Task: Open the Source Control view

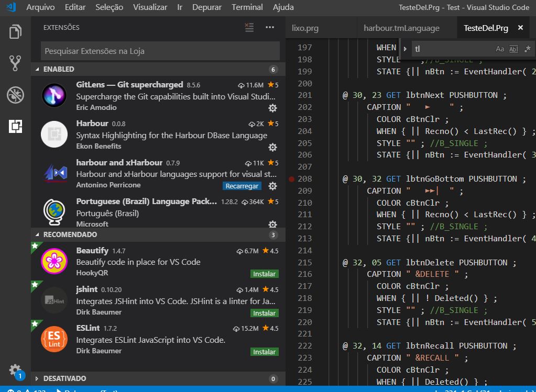Action: (15, 63)
